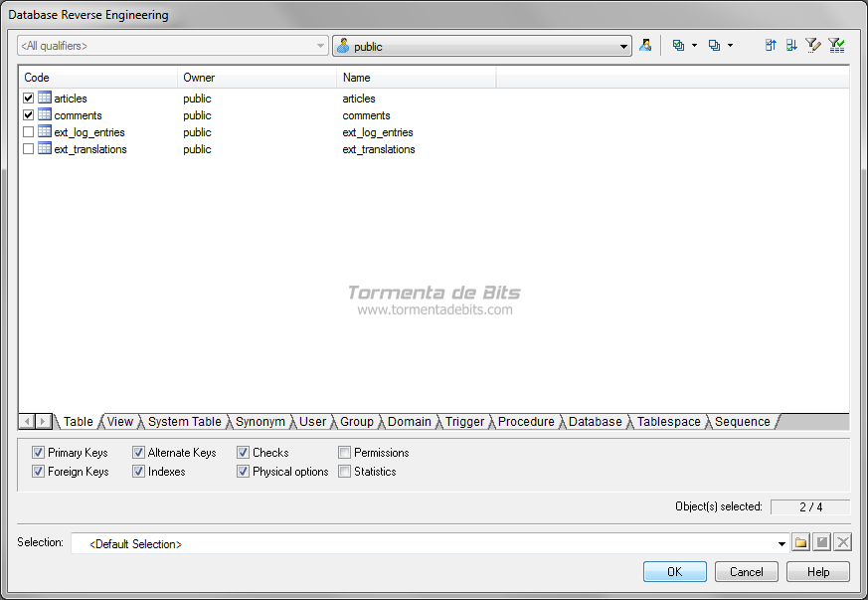The height and width of the screenshot is (600, 868).
Task: Toggle the Enable Filter funnel icon
Action: (x=836, y=46)
